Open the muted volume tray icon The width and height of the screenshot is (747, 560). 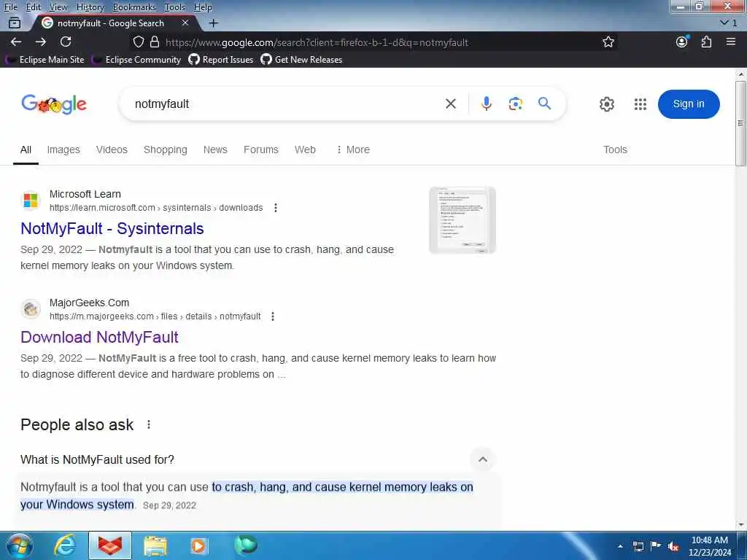point(673,546)
